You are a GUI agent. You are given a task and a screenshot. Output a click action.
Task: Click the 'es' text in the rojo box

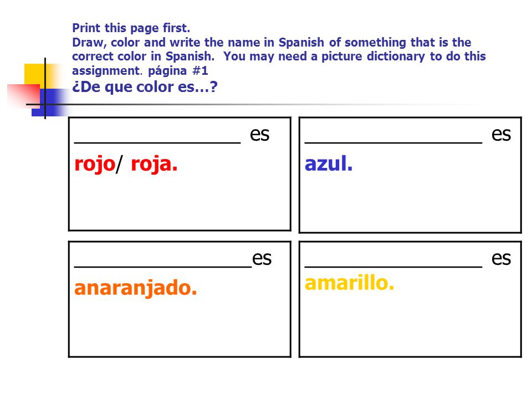pyautogui.click(x=259, y=135)
